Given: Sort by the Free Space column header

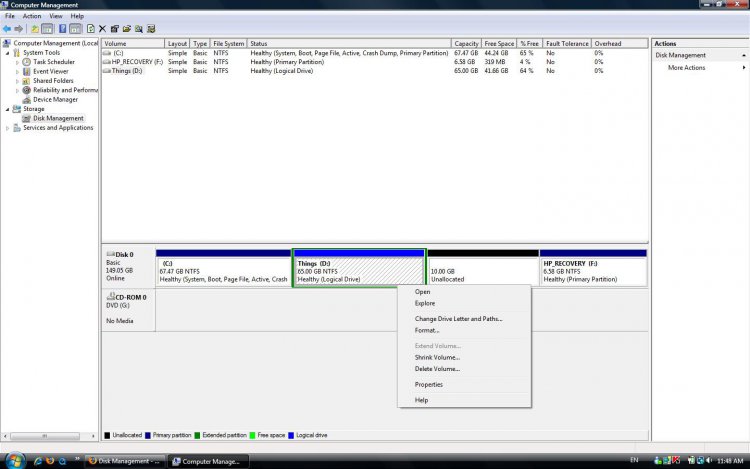Looking at the screenshot, I should 499,44.
